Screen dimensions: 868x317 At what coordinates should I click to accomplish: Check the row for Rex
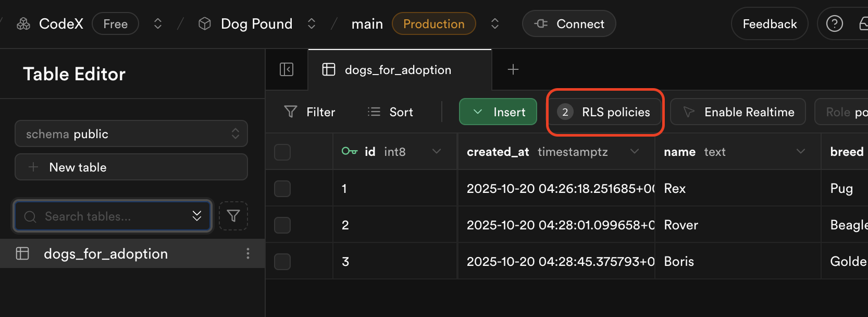click(282, 189)
